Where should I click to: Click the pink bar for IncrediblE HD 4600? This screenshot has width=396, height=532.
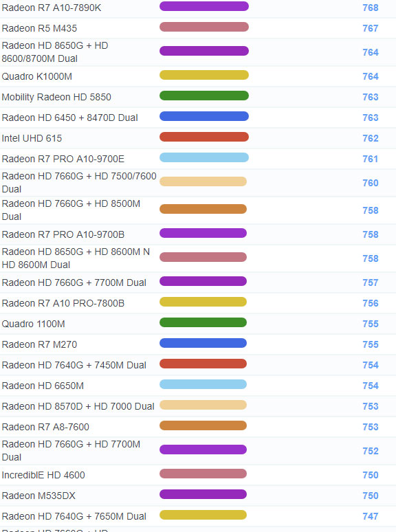click(203, 474)
